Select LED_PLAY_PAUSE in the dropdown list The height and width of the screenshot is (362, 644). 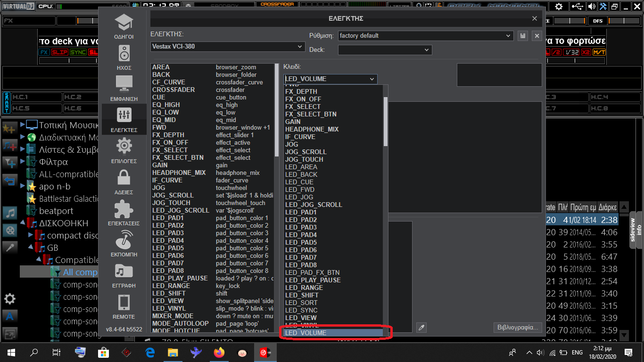click(x=313, y=280)
